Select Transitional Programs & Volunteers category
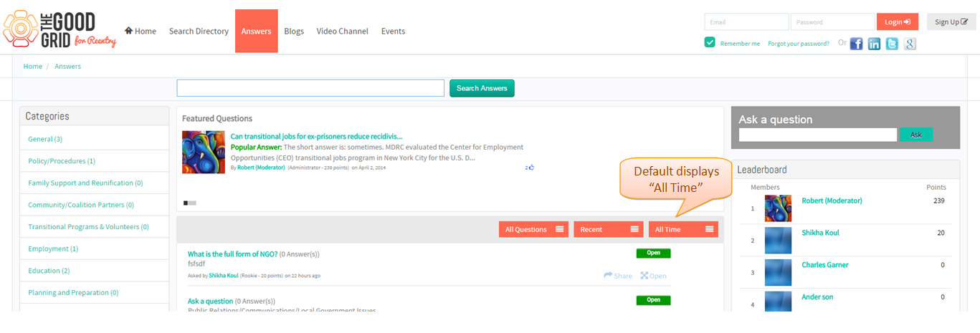 click(88, 227)
